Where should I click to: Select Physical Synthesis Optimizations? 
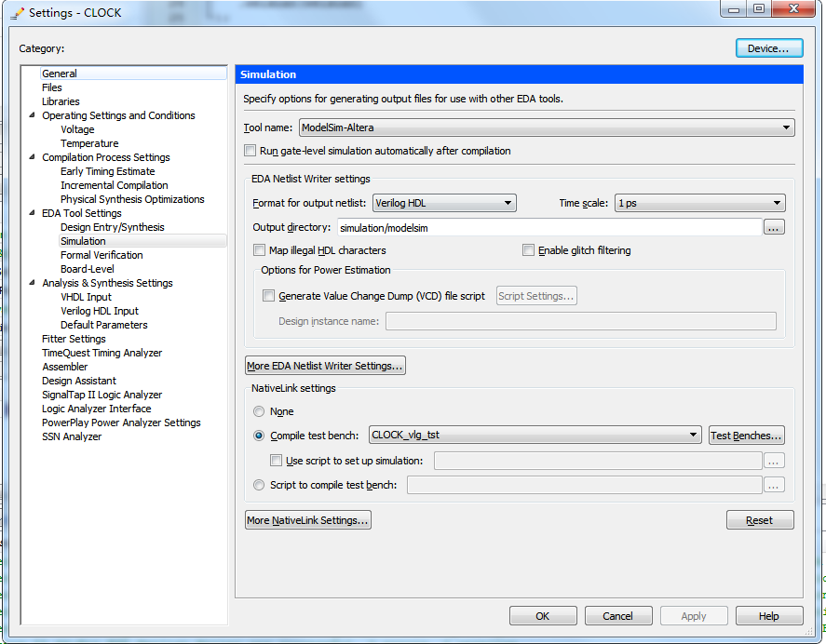pos(132,199)
